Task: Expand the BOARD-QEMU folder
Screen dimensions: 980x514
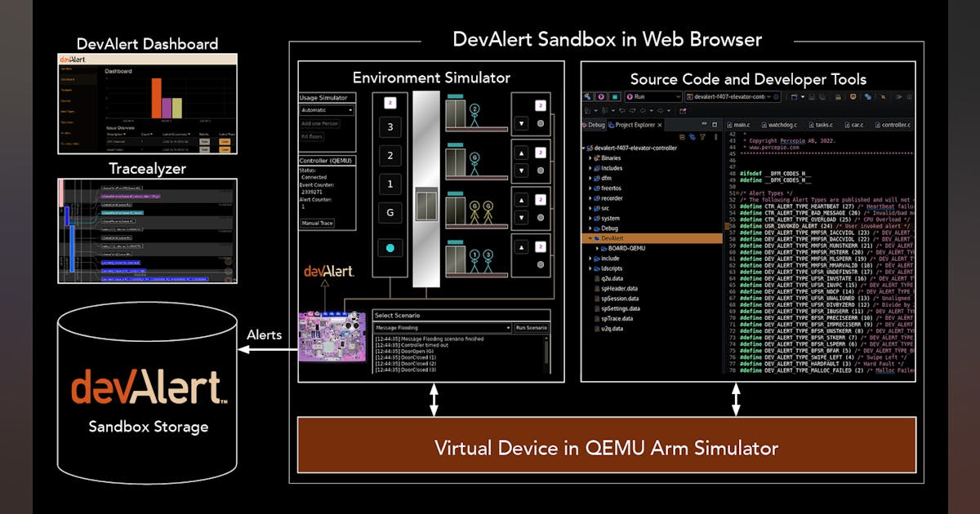Action: (x=597, y=248)
